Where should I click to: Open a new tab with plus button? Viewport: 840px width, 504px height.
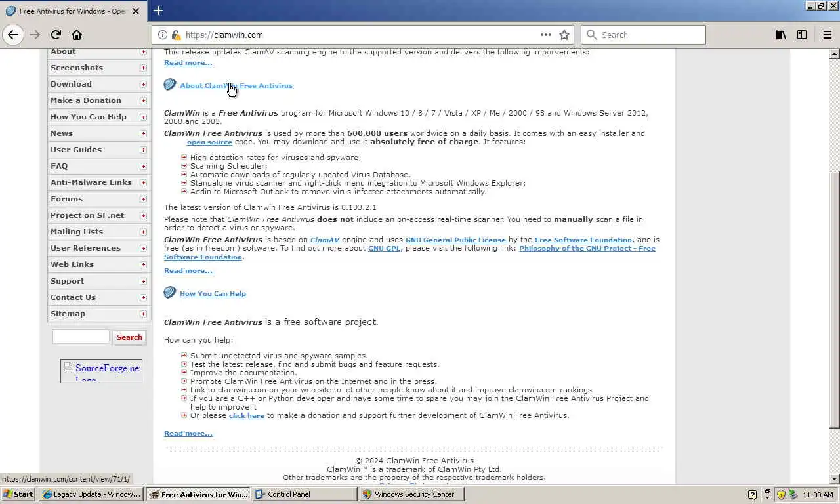158,10
